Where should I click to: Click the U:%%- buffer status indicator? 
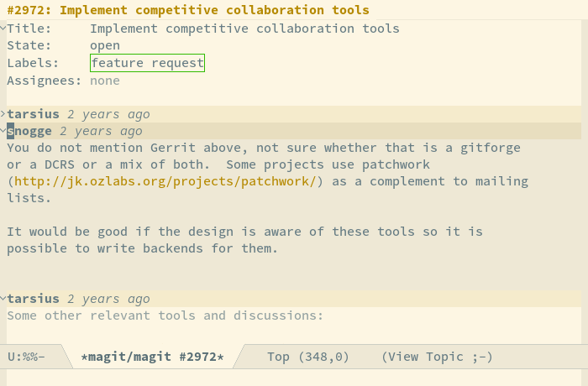26,357
